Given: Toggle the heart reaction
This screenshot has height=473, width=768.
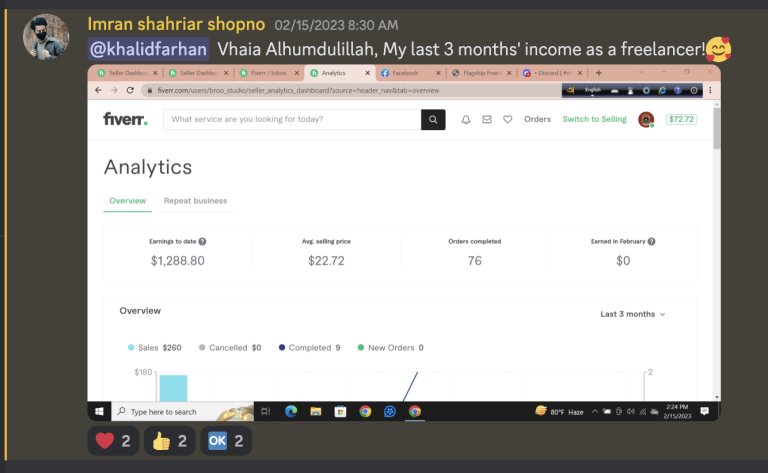Looking at the screenshot, I should [x=113, y=441].
